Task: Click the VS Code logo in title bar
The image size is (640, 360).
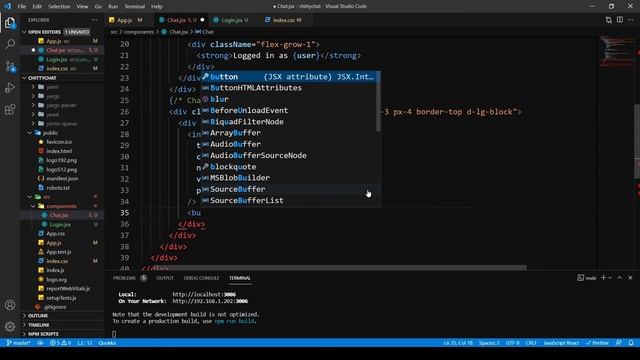Action: tap(7, 6)
